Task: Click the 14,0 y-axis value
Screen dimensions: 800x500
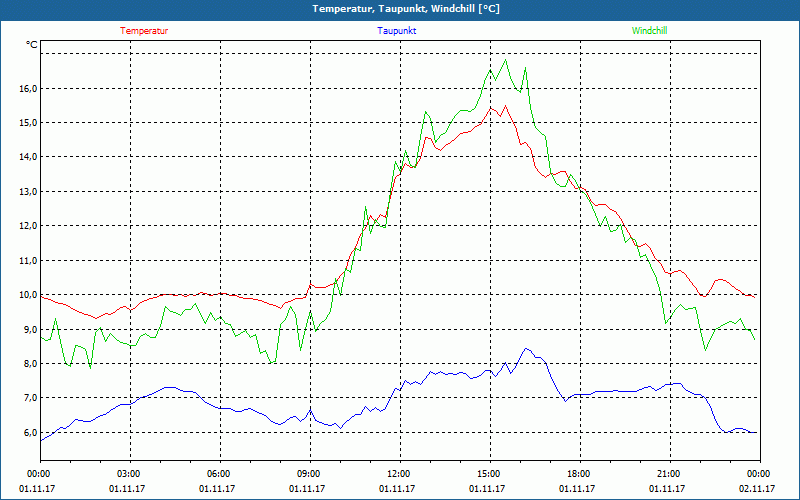Action: [x=29, y=157]
